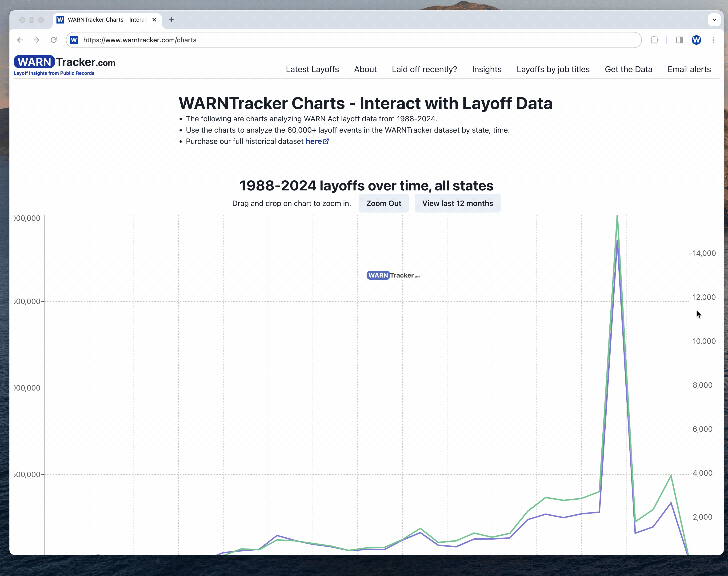Toggle the browser side panel icon
Viewport: 728px width, 576px height.
[x=679, y=40]
